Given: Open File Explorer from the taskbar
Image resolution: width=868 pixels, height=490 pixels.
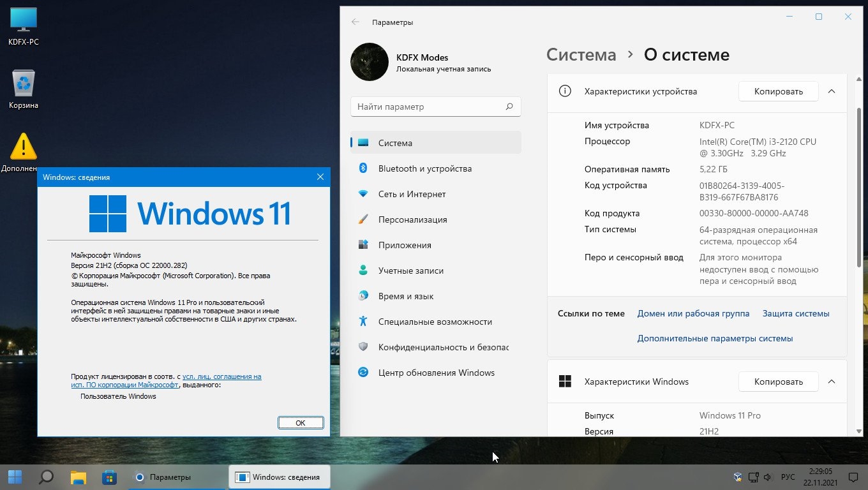Looking at the screenshot, I should 78,477.
